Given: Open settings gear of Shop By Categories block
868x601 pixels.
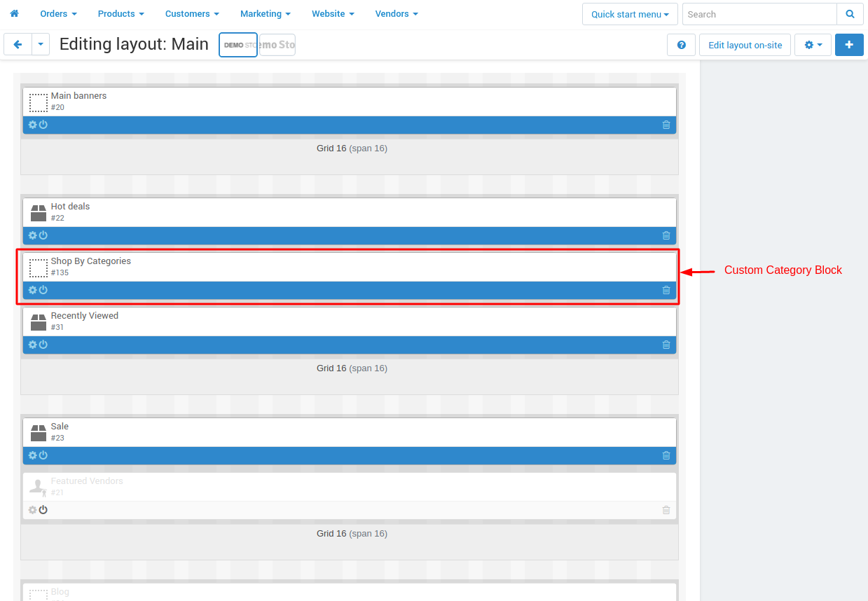Looking at the screenshot, I should tap(32, 290).
